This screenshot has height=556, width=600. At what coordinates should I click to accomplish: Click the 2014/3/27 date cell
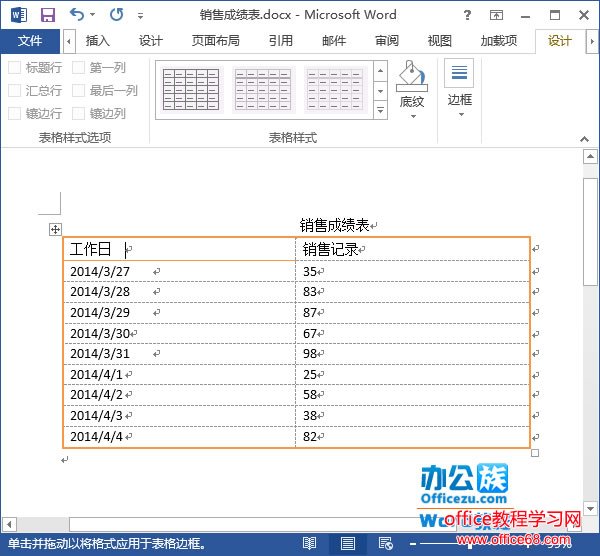click(179, 271)
